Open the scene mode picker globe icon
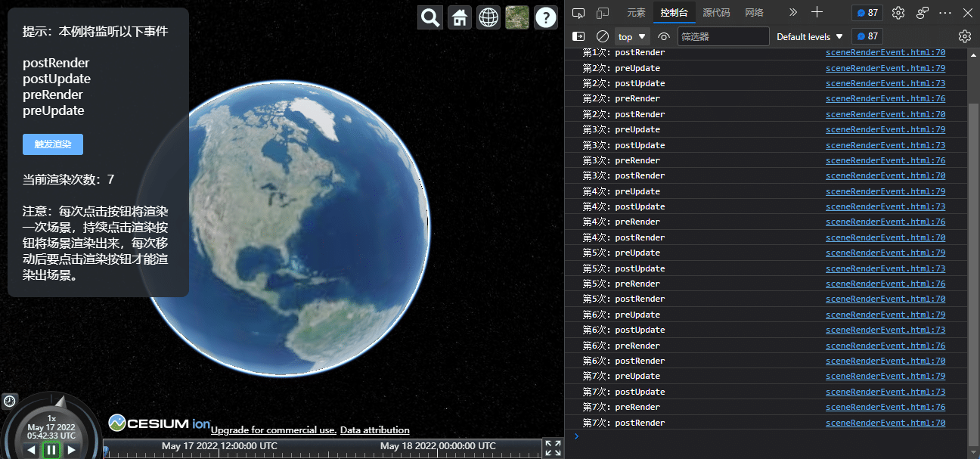 tap(488, 17)
